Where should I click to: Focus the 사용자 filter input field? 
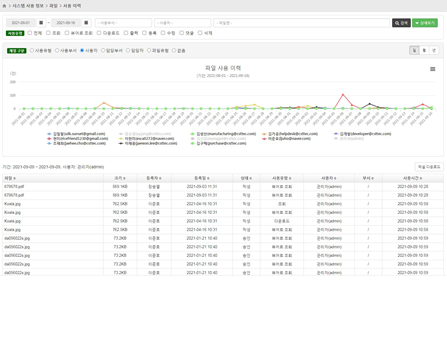pyautogui.click(x=182, y=23)
